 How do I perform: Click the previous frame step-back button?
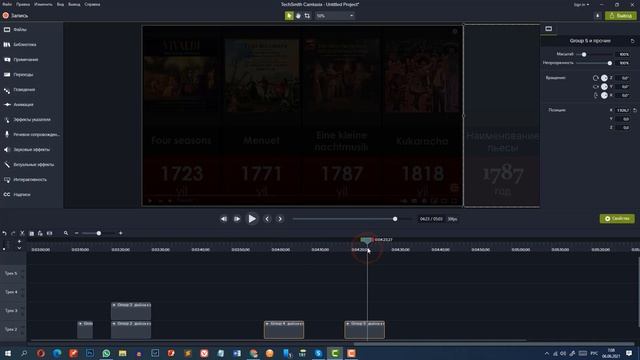[224, 219]
